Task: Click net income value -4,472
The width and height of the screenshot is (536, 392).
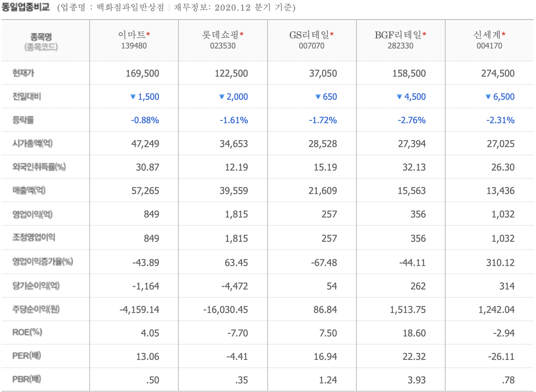Action: pos(234,286)
